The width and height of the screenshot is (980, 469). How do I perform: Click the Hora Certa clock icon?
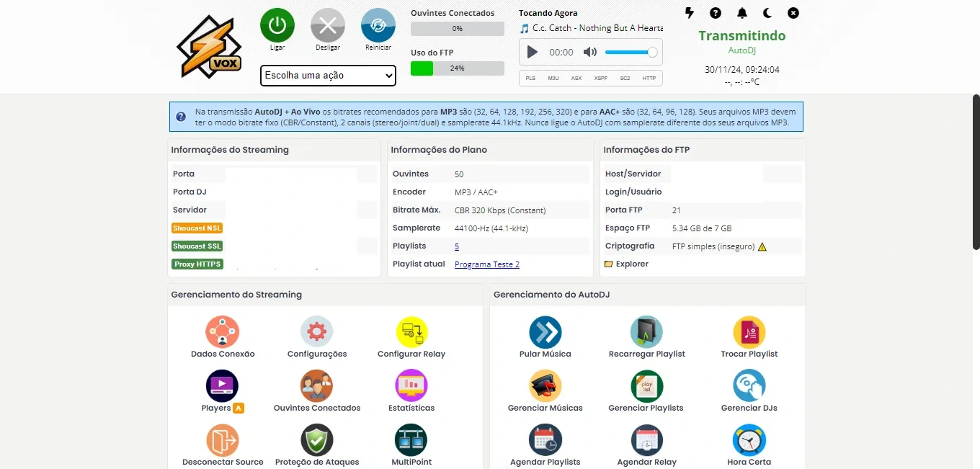coord(749,440)
